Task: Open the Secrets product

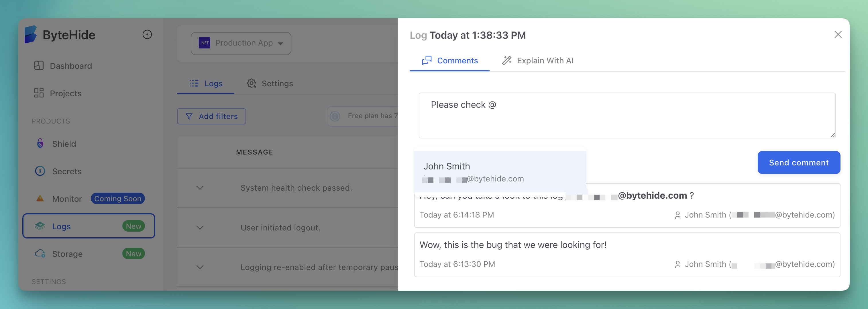Action: pyautogui.click(x=66, y=171)
